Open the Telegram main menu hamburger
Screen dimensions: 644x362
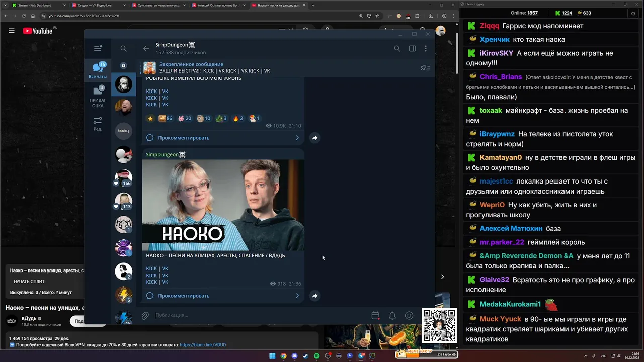click(x=98, y=48)
